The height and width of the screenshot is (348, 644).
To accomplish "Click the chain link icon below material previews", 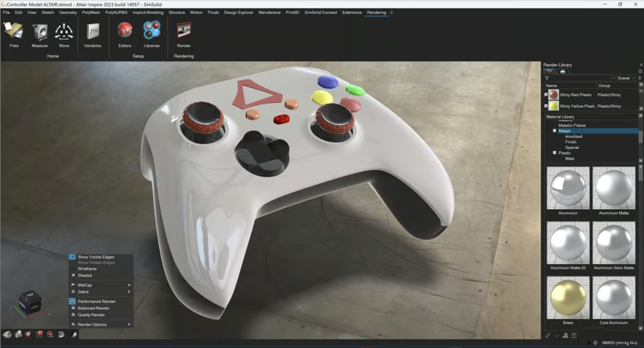I will click(x=548, y=335).
